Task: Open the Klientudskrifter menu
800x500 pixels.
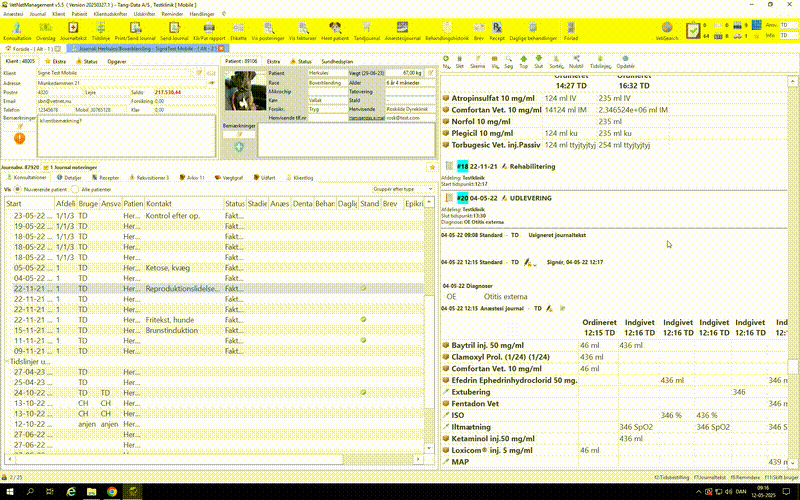Action: 111,14
